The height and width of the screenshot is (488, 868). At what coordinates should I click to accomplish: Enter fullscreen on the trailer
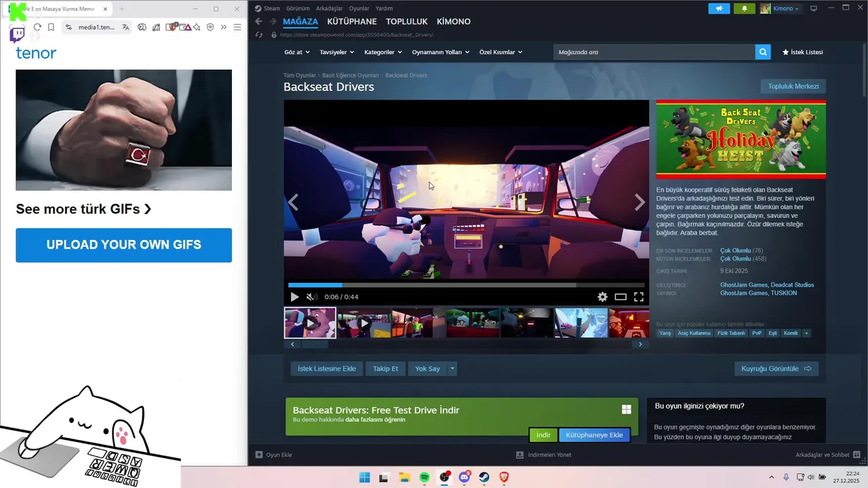click(639, 297)
